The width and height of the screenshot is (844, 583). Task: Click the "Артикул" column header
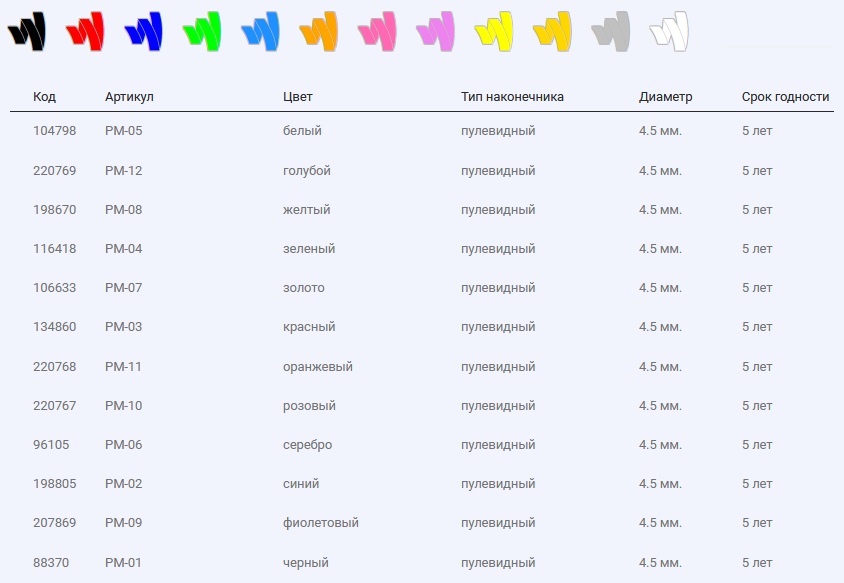129,97
